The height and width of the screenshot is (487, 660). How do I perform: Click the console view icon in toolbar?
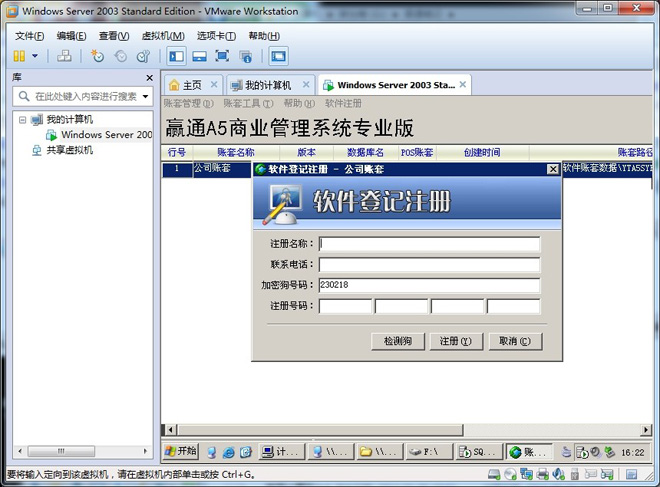(x=278, y=56)
